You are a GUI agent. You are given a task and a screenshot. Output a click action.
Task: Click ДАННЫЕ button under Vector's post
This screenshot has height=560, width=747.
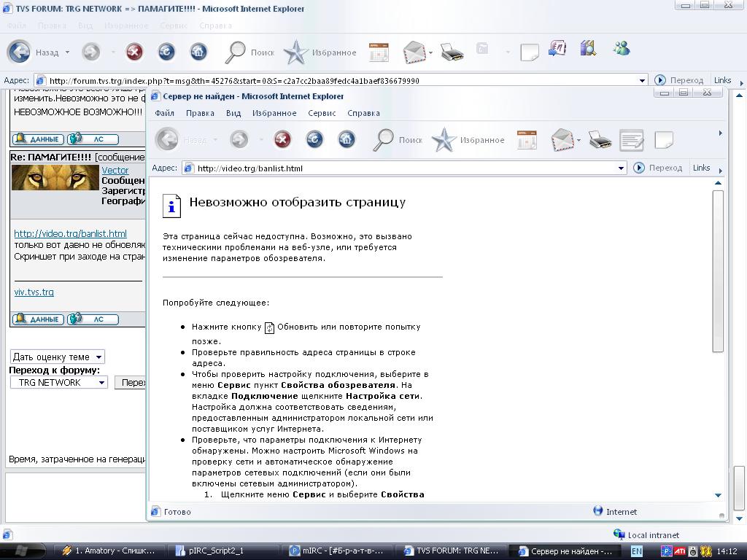[x=38, y=319]
